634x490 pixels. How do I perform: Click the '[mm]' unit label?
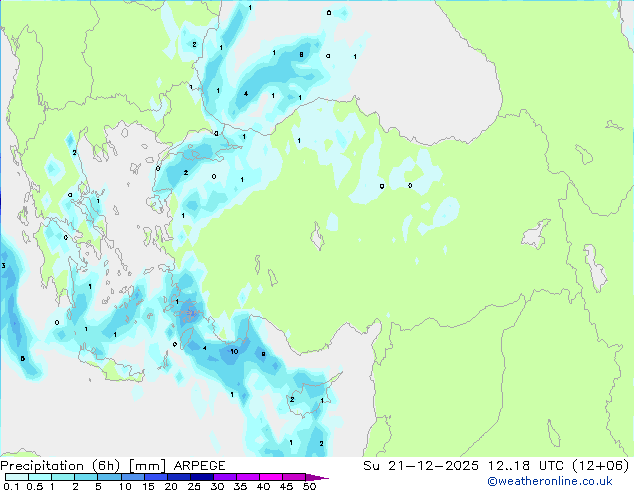coord(147,466)
